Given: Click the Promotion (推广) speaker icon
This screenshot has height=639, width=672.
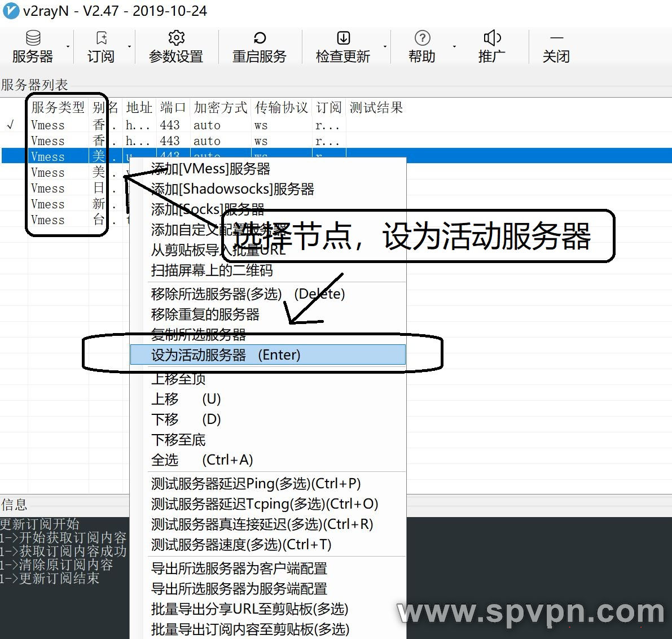Looking at the screenshot, I should tap(491, 38).
